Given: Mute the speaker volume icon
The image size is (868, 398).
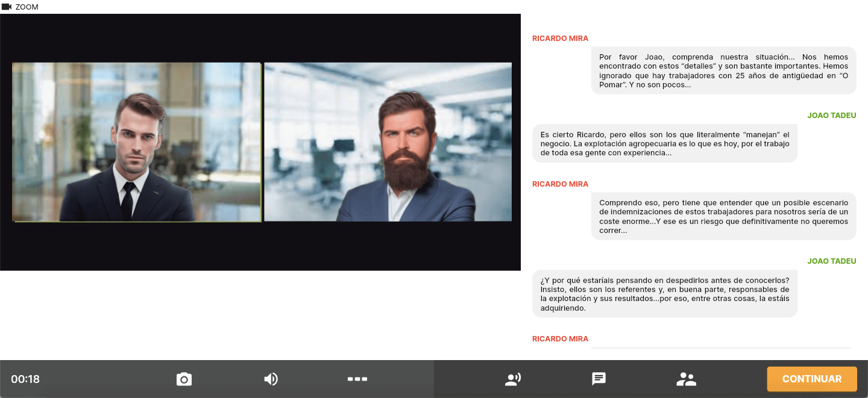Looking at the screenshot, I should (x=271, y=379).
